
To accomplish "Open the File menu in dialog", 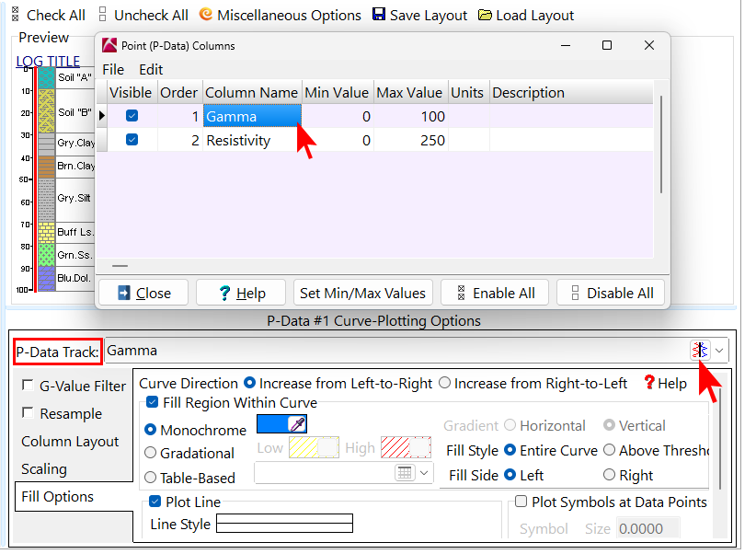I will point(113,69).
